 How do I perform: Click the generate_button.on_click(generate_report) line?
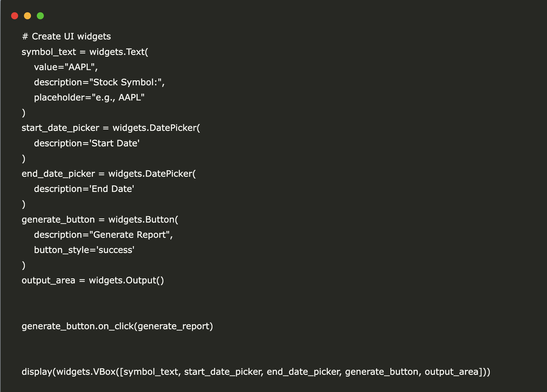[x=117, y=326]
